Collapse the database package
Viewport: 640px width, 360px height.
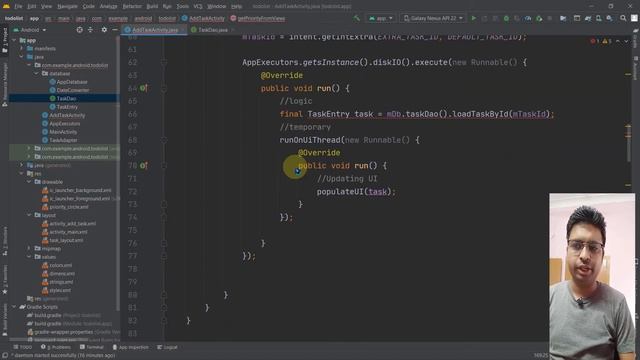click(36, 73)
